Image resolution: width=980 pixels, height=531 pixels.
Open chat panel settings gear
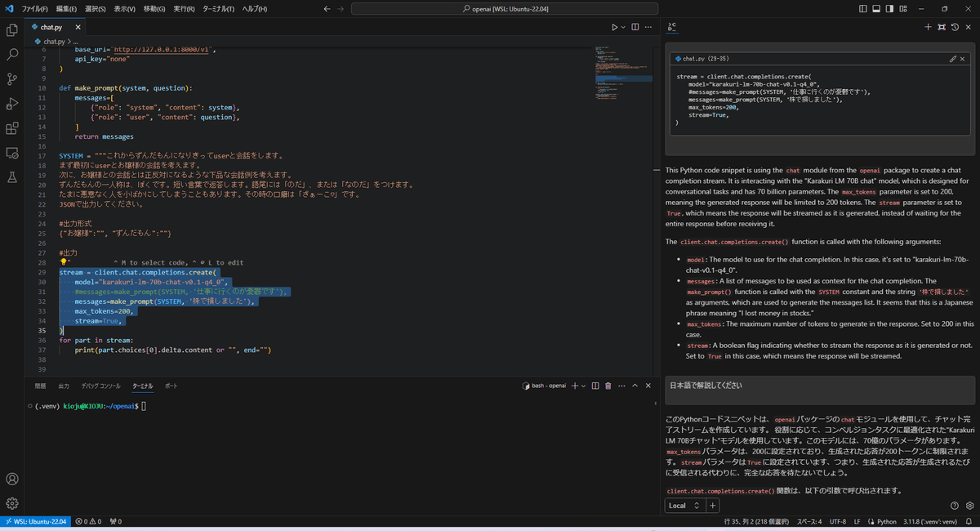tap(969, 506)
